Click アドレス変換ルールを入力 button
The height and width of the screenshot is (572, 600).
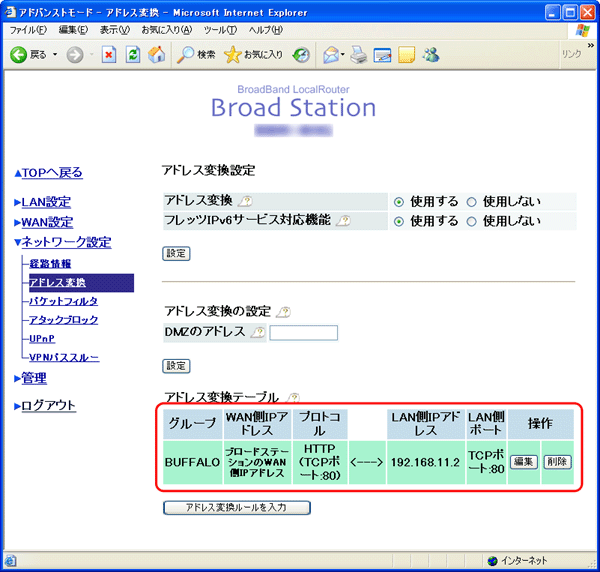pyautogui.click(x=237, y=508)
